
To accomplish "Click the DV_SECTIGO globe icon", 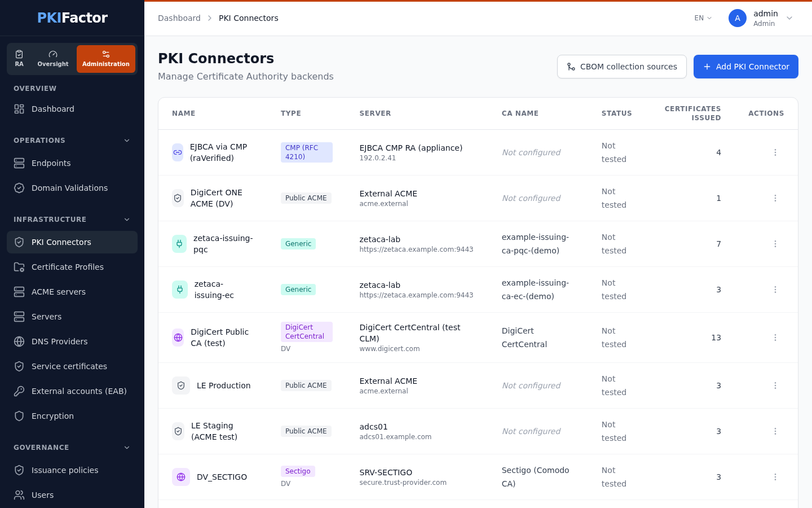I will coord(181,477).
